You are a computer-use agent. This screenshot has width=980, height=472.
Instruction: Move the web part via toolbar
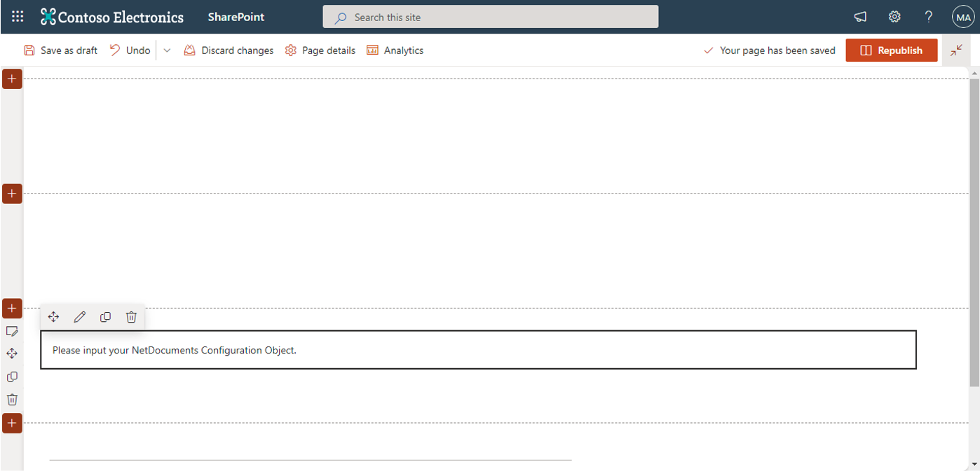(x=53, y=317)
